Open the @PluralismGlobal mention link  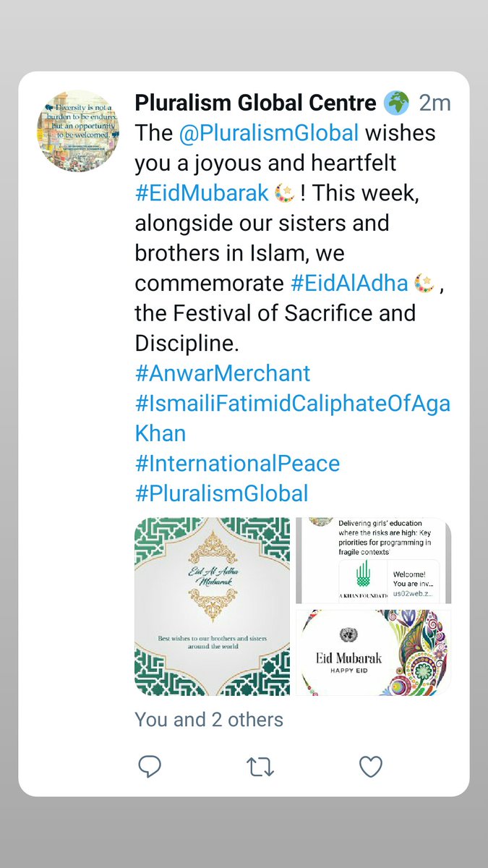click(x=269, y=133)
